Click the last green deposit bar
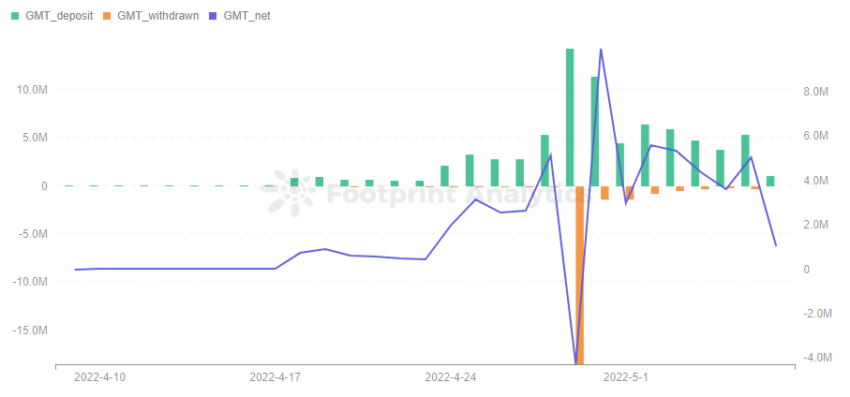The image size is (850, 397). point(770,181)
